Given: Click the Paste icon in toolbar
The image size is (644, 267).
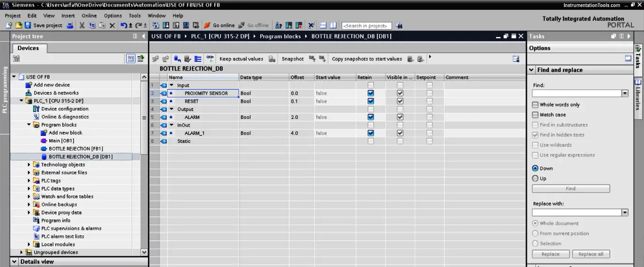Looking at the screenshot, I should (x=102, y=25).
